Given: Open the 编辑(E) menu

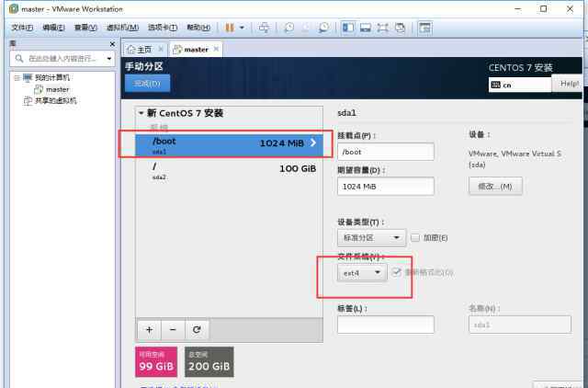Looking at the screenshot, I should (53, 28).
